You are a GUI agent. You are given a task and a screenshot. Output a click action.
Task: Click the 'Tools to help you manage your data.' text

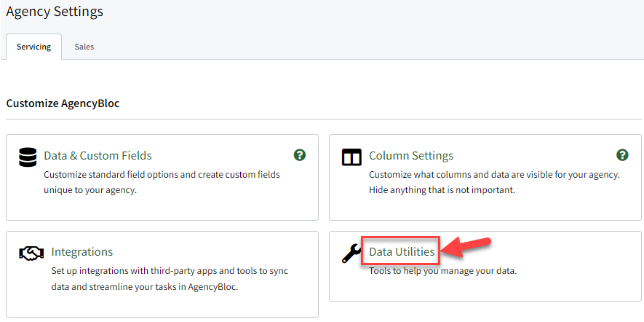[442, 271]
